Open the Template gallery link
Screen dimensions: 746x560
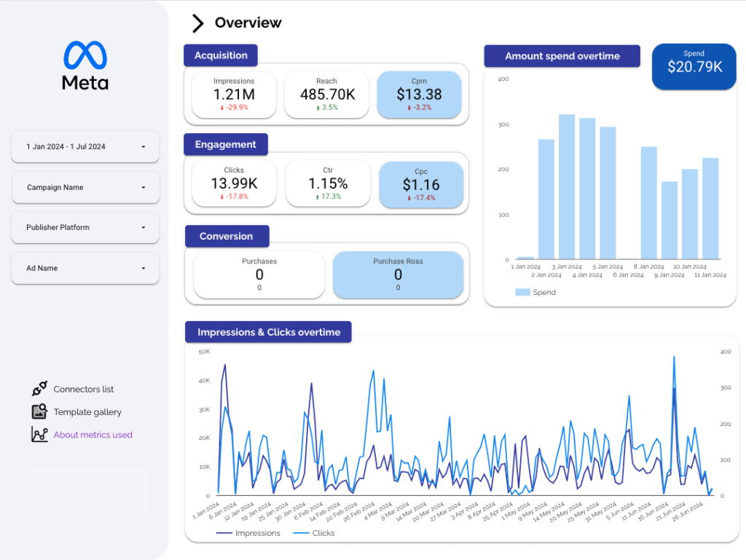click(87, 411)
